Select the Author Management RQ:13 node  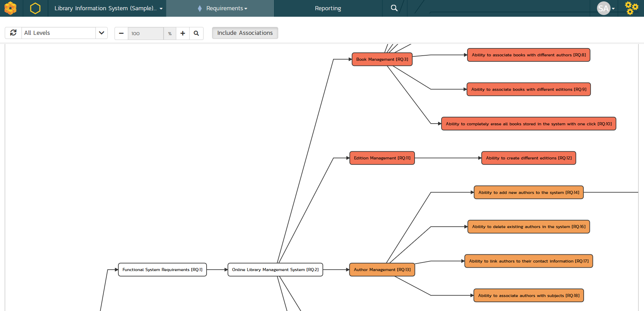[382, 270]
